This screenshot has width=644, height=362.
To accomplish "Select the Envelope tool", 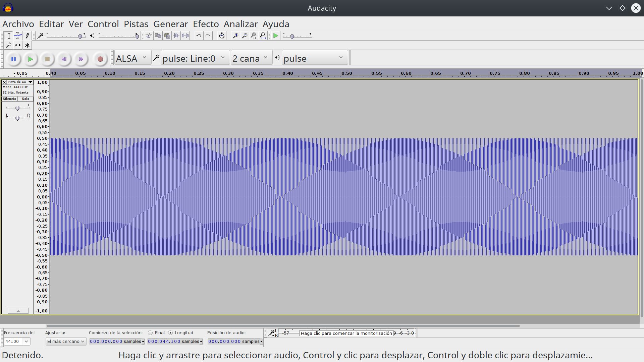I will pyautogui.click(x=18, y=36).
